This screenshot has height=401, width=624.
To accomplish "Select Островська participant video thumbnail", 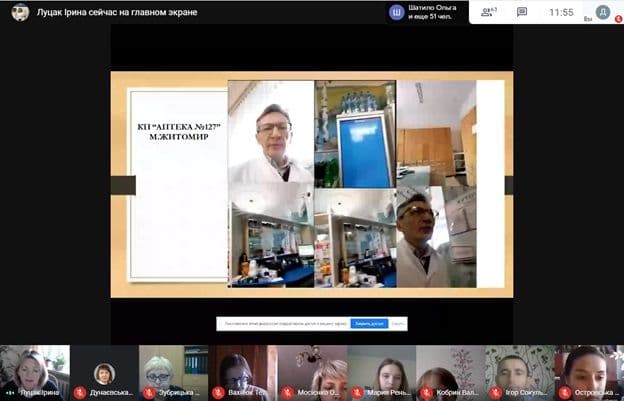I will (x=589, y=373).
